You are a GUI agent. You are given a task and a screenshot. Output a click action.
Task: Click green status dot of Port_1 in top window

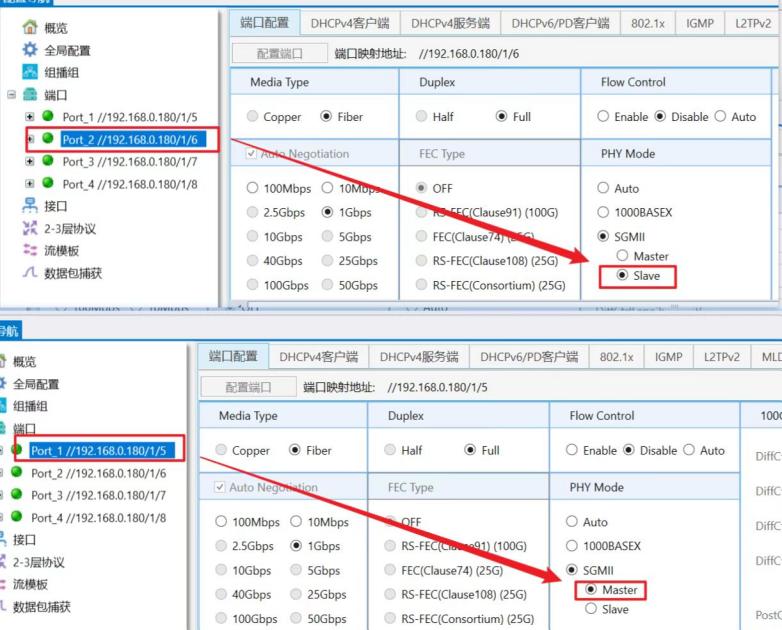pyautogui.click(x=48, y=116)
